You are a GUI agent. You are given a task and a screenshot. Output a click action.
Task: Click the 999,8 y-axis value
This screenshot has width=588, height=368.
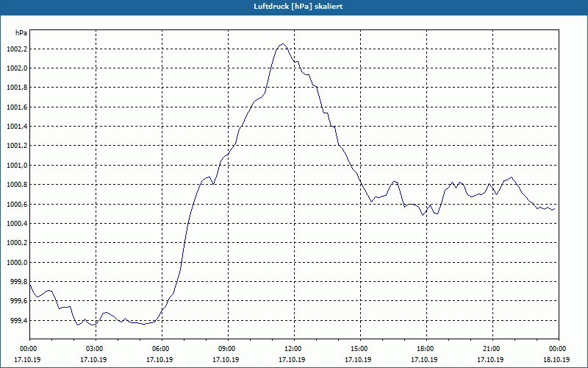tap(18, 282)
